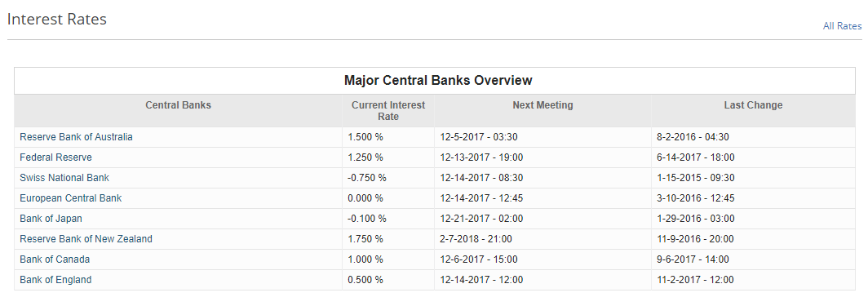Select the Federal Reserve 1.250 % rate cell
This screenshot has height=306, width=868.
388,157
